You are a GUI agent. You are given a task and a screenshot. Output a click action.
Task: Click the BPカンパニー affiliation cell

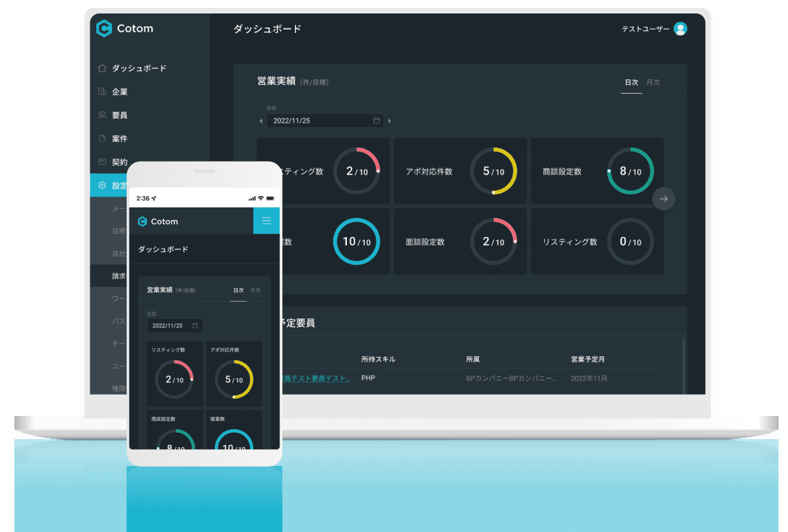[511, 378]
